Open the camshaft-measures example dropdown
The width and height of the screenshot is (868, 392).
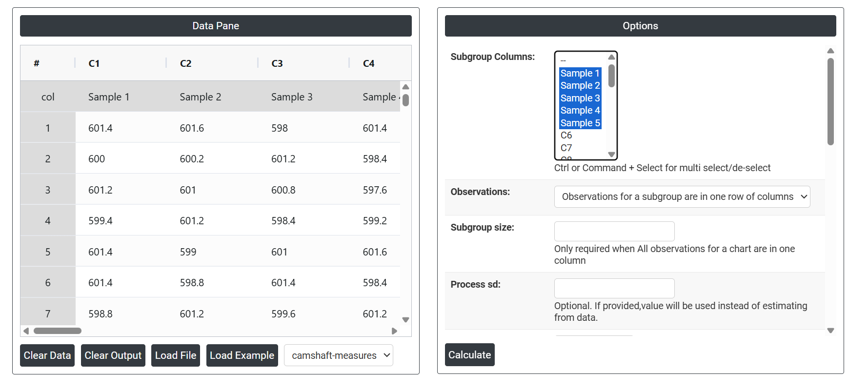(x=339, y=355)
